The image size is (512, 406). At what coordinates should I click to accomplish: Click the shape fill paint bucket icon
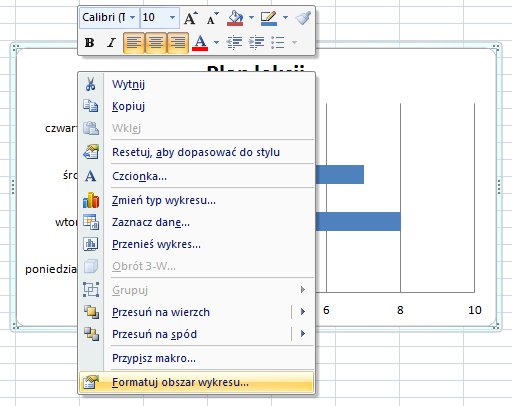235,18
